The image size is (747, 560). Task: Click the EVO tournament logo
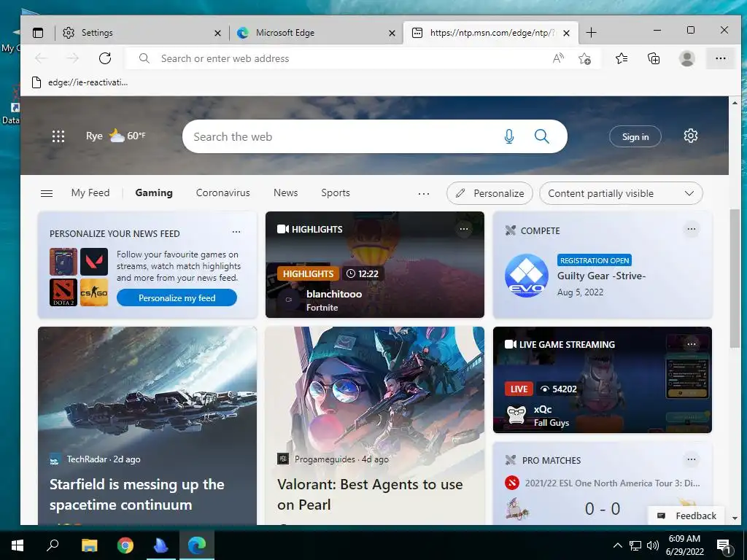(527, 276)
